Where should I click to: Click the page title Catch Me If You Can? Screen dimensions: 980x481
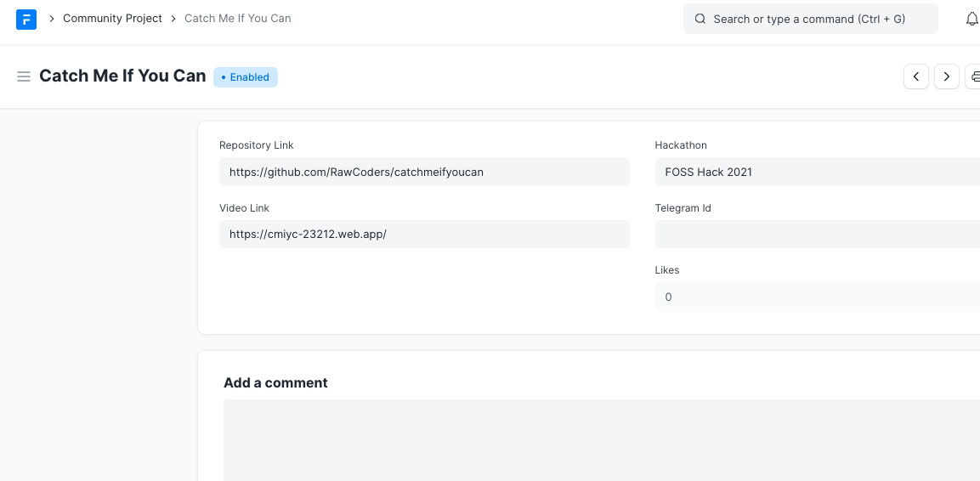tap(122, 76)
